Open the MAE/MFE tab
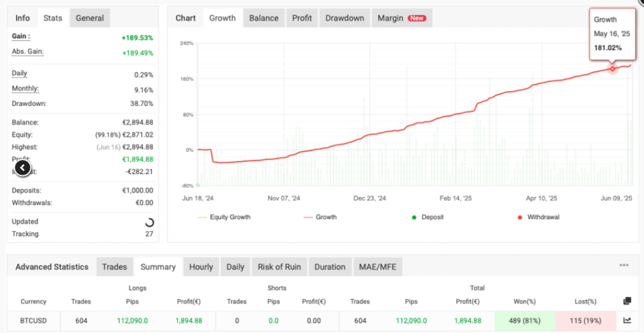644x333 pixels. point(377,267)
